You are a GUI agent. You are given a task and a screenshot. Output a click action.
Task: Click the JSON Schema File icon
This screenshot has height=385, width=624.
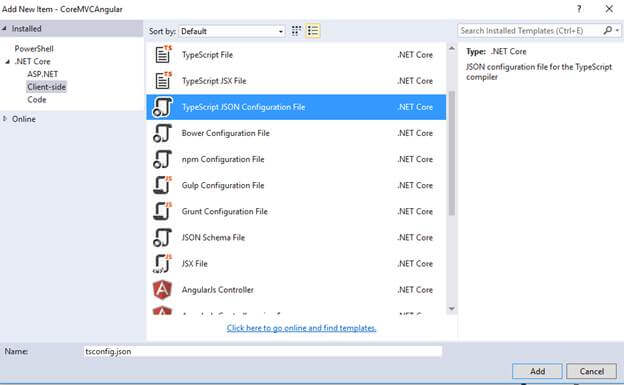[163, 237]
